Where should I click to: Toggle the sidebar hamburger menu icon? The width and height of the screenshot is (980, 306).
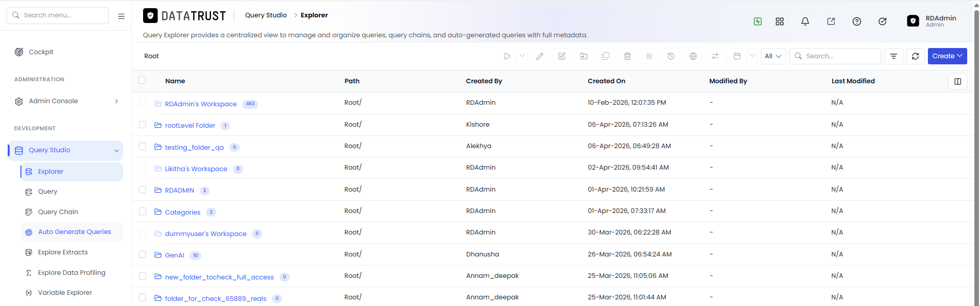point(121,16)
